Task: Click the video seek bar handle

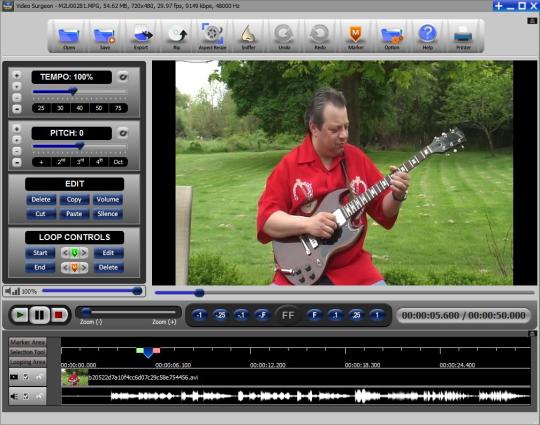Action: 199,293
